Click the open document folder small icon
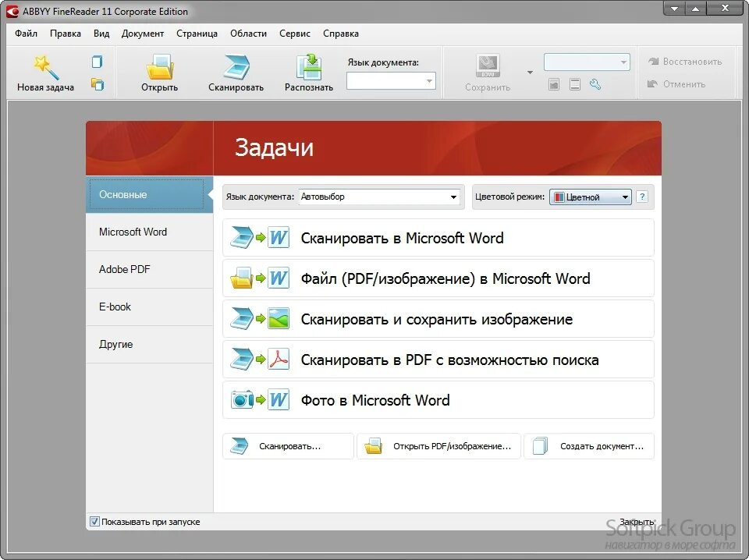The width and height of the screenshot is (749, 560). [x=98, y=84]
